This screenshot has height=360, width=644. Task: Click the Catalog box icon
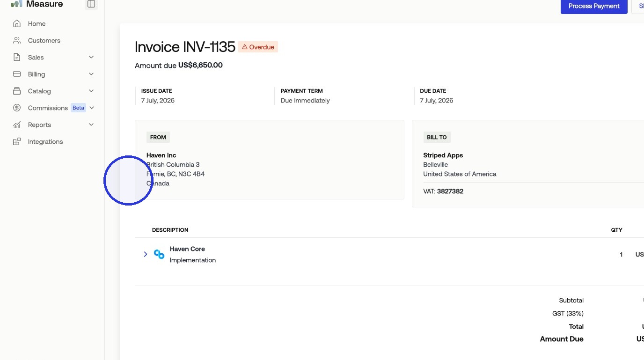click(17, 91)
